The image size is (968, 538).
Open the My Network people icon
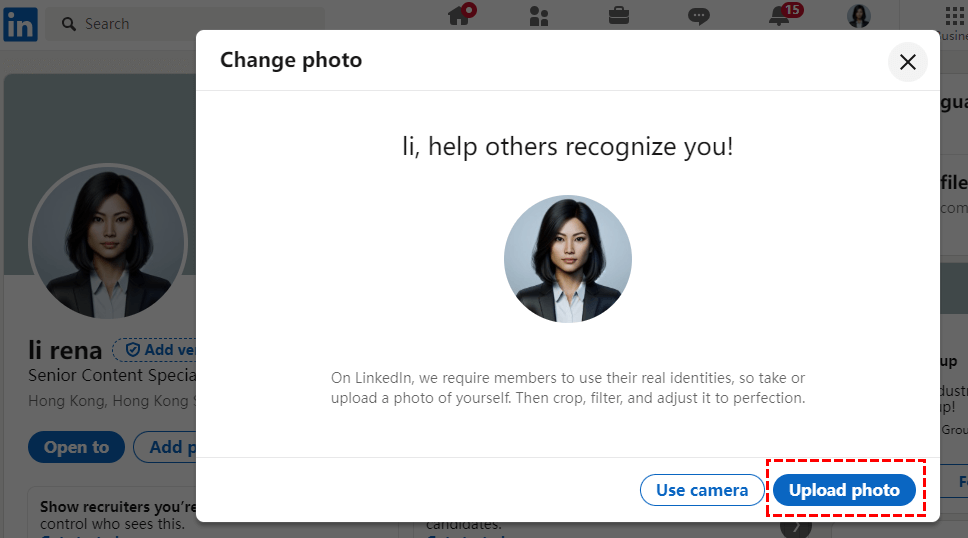[x=539, y=16]
